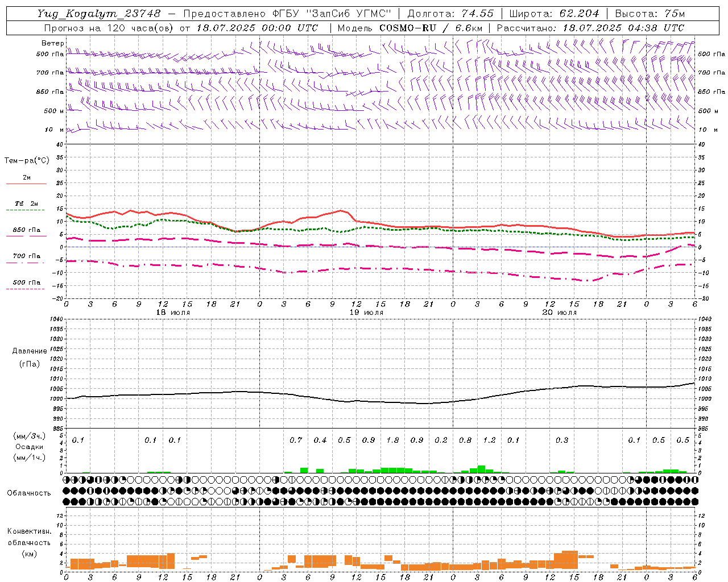This screenshot has width=728, height=582.
Task: Click the Давление pressure panel label
Action: click(30, 351)
